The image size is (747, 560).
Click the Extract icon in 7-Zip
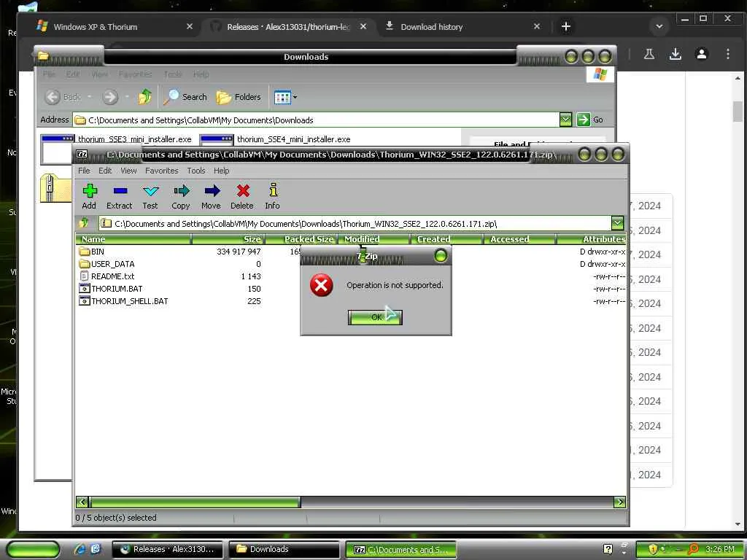pyautogui.click(x=119, y=196)
